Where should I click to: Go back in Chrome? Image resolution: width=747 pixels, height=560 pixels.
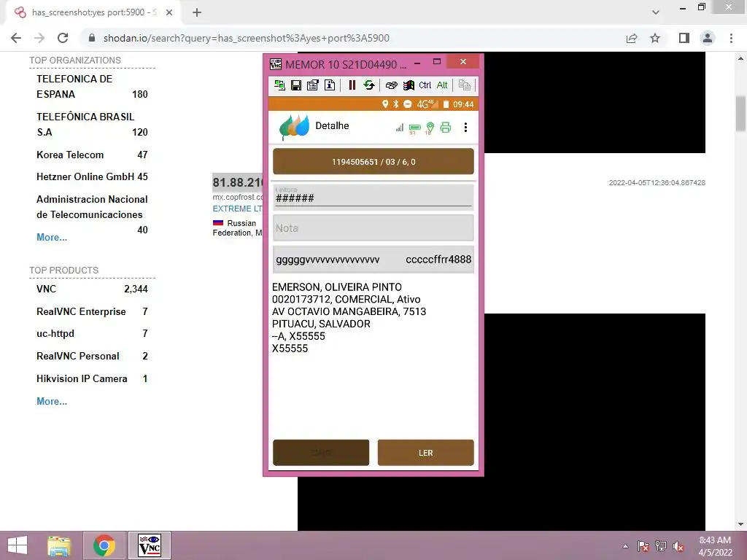(x=16, y=38)
